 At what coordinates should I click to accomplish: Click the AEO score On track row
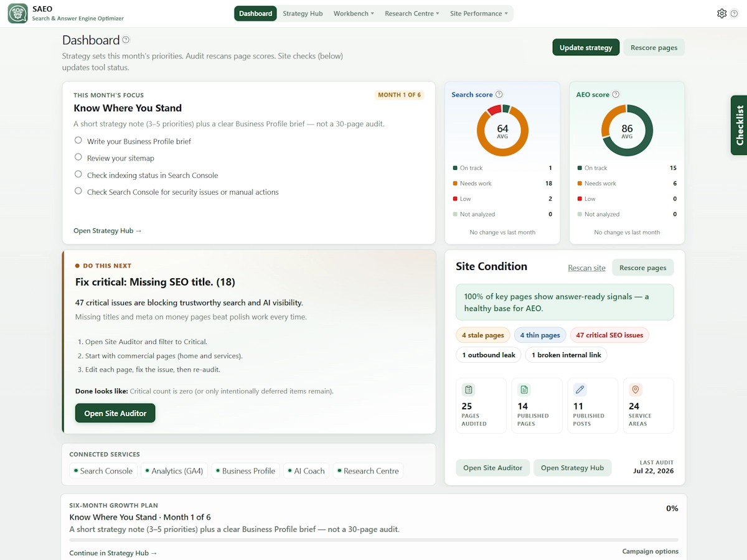627,168
